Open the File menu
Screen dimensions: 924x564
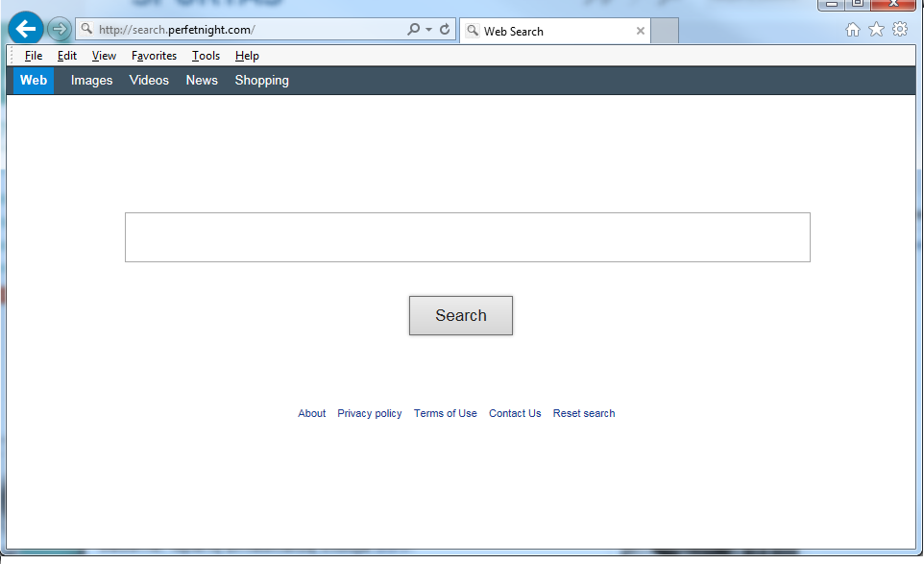point(34,56)
